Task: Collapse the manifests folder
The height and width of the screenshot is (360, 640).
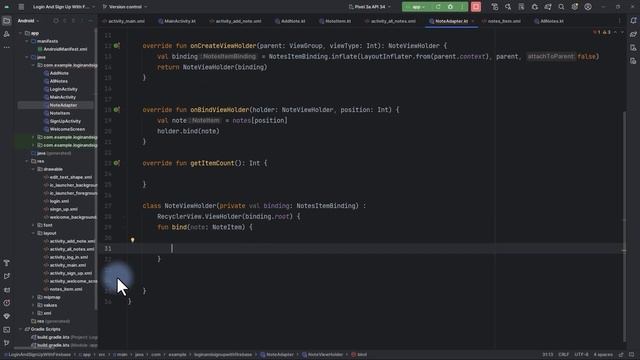Action: tap(27, 41)
